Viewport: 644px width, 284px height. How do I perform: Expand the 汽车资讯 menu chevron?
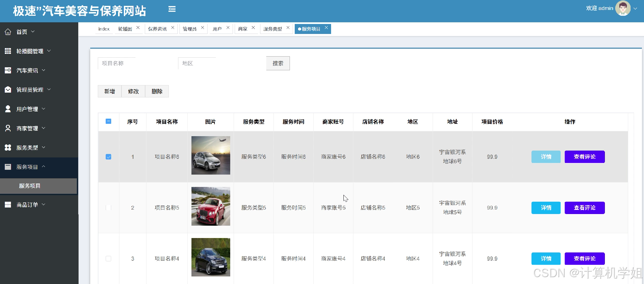pos(44,70)
